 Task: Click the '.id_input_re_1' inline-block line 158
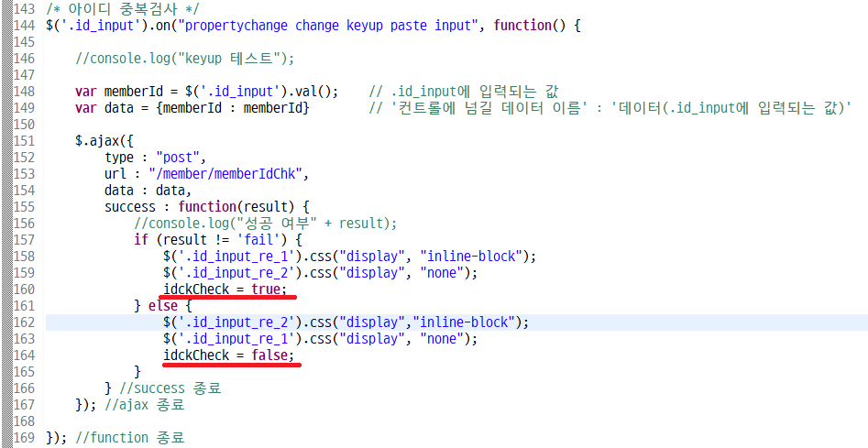[x=350, y=257]
